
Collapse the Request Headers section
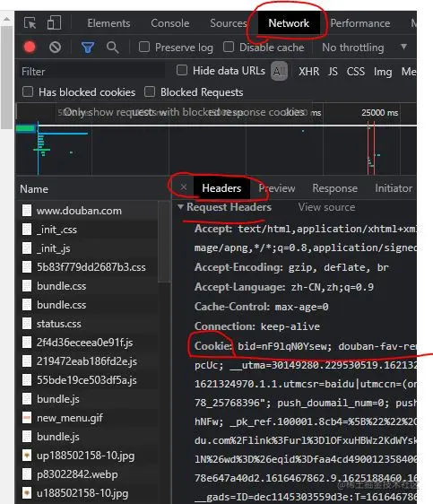tap(180, 207)
